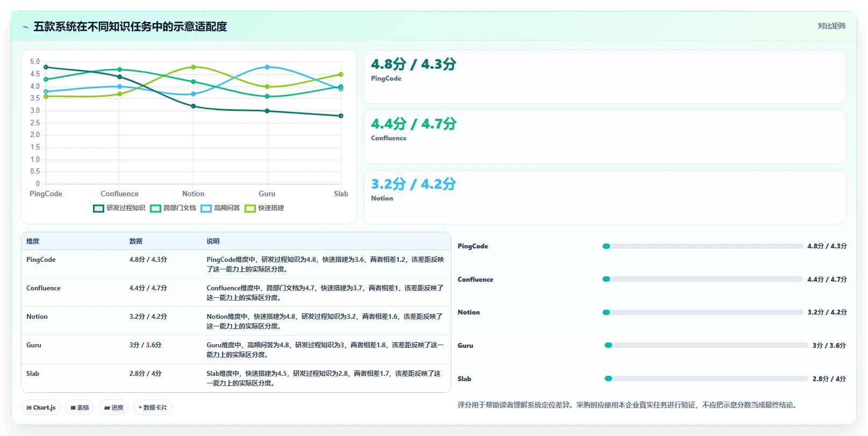This screenshot has width=868, height=436.
Task: Click the 研发过程知识 point at Slab (2.8)
Action: click(x=341, y=116)
